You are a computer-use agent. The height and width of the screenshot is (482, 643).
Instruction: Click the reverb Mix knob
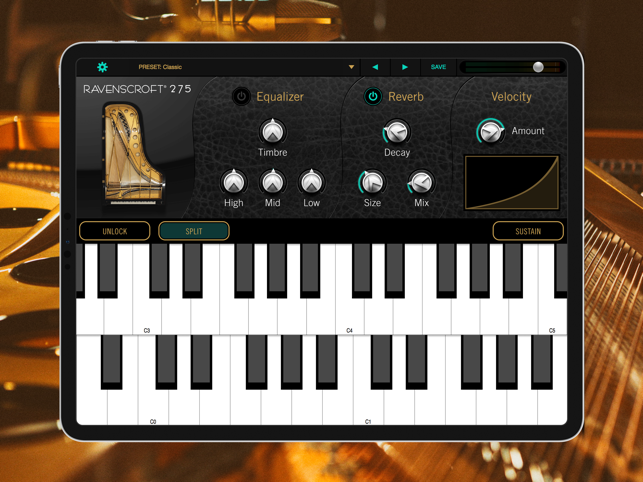421,182
